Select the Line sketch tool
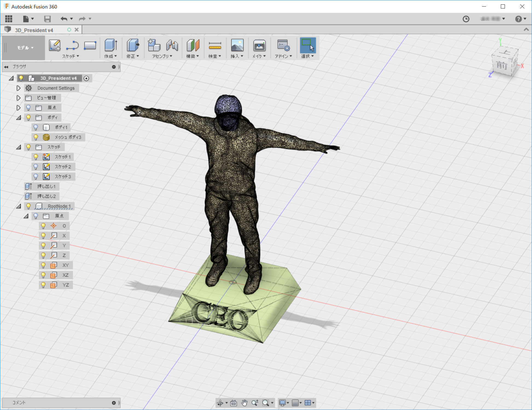 point(72,45)
